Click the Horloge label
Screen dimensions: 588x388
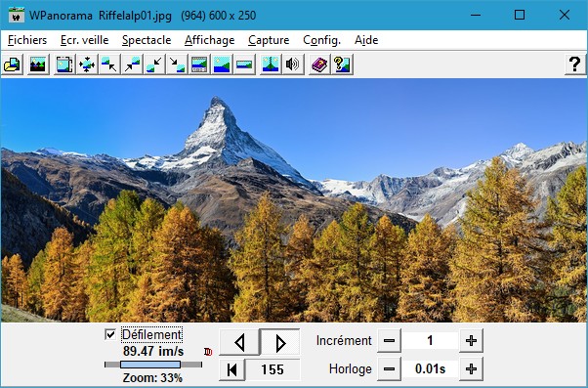(351, 368)
